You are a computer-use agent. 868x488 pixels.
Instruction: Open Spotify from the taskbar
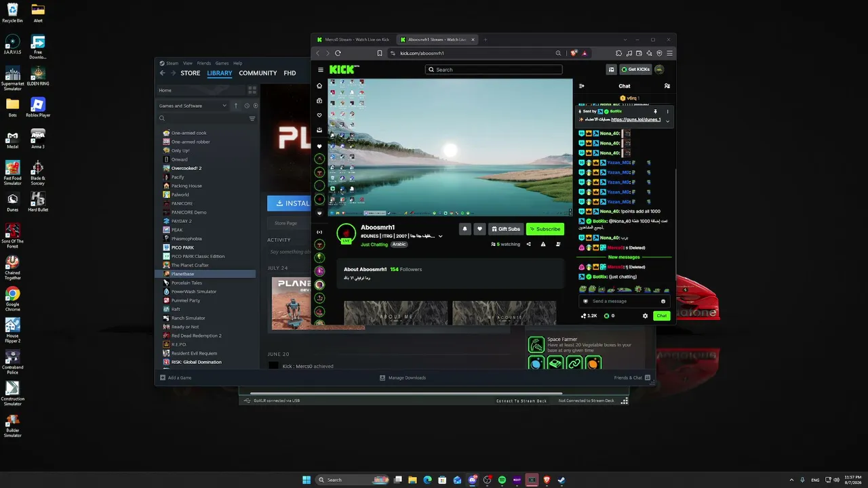pos(502,480)
